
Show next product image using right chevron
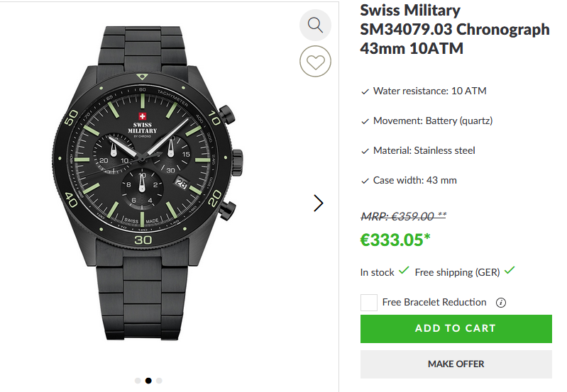click(319, 203)
